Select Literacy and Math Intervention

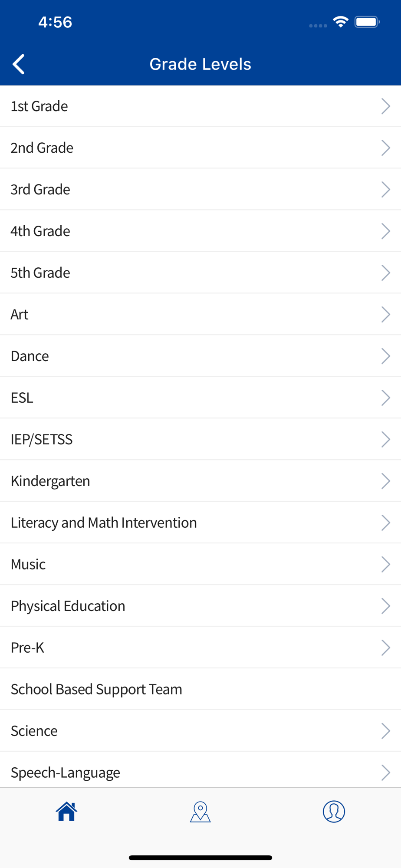pos(200,523)
